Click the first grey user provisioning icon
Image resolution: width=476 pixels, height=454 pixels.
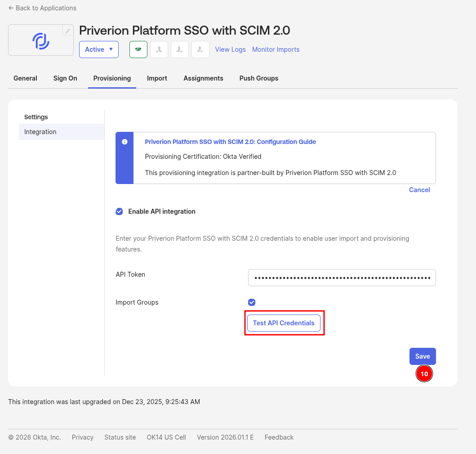pos(159,49)
